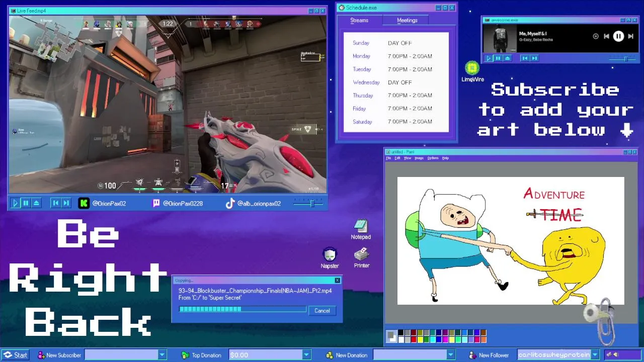Open the Image menu in Paint
Viewport: 644px width, 362px height.
(x=419, y=158)
